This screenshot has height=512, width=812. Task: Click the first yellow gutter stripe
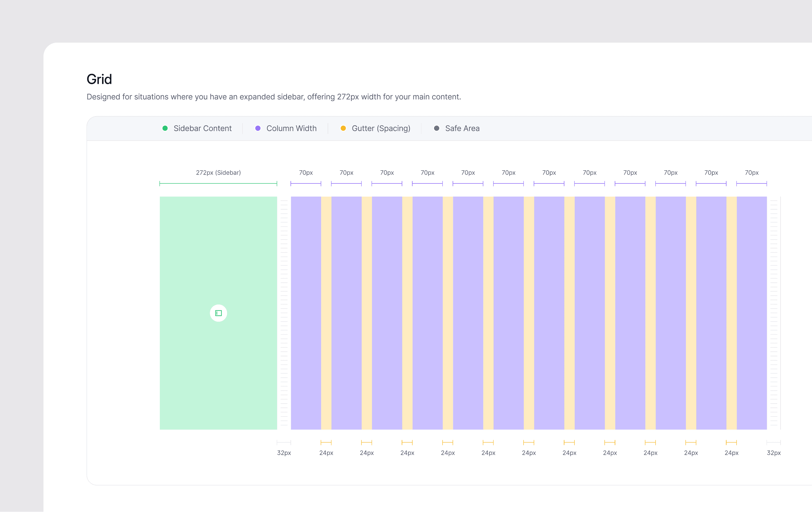coord(326,313)
